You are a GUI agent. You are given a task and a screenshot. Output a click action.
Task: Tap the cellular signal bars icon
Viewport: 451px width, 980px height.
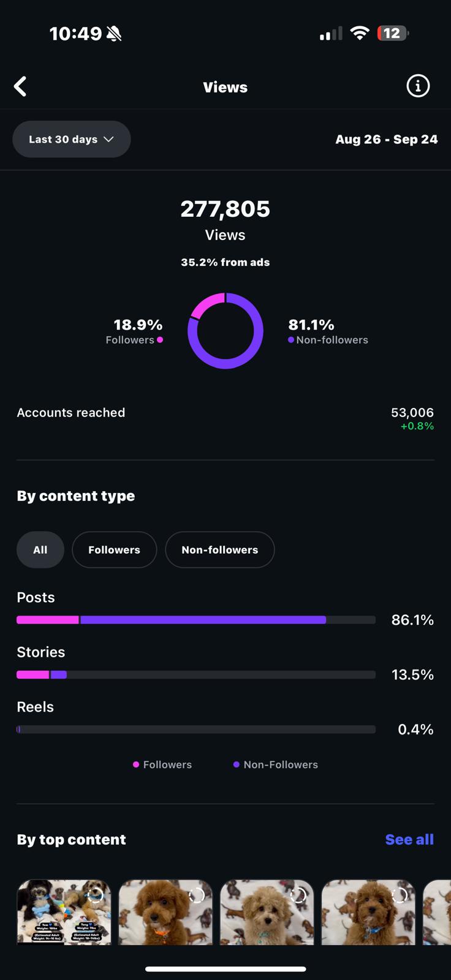(x=331, y=34)
